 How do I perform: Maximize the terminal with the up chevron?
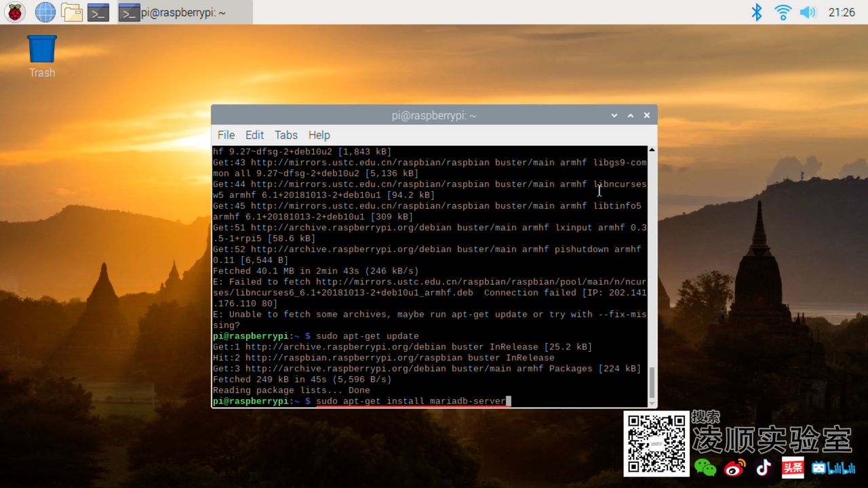(x=631, y=115)
